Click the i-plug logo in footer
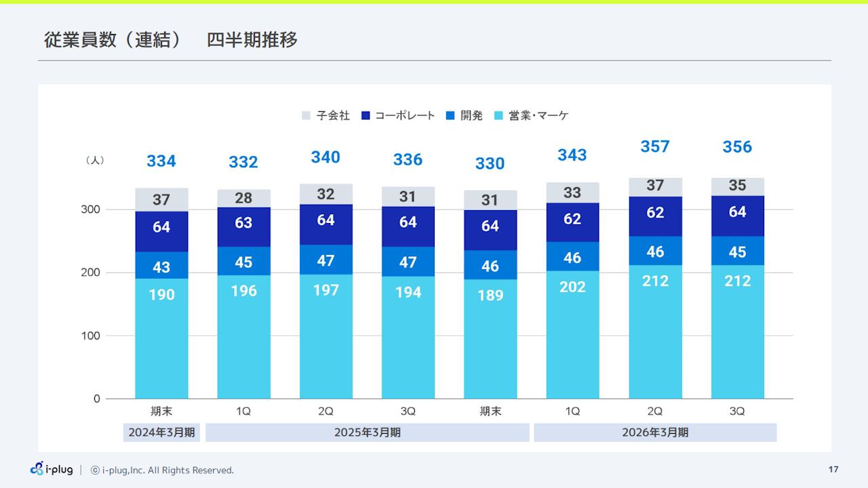Screen dimensions: 868x488 tap(52, 469)
